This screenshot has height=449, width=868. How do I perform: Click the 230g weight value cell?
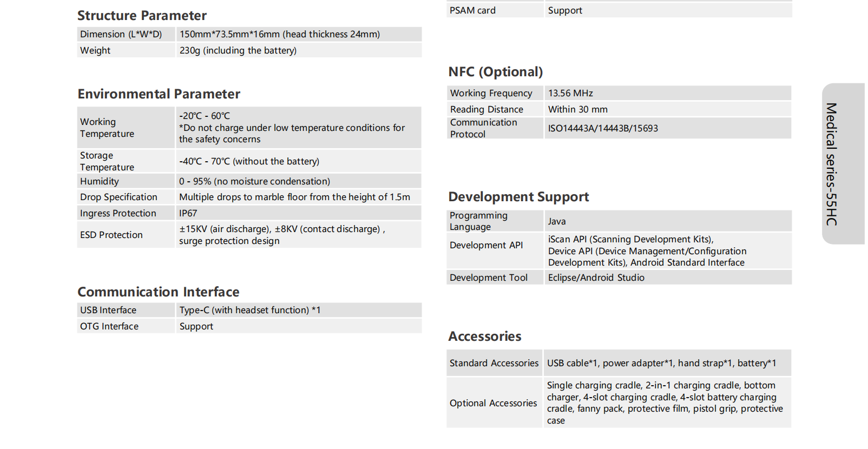[x=238, y=51]
